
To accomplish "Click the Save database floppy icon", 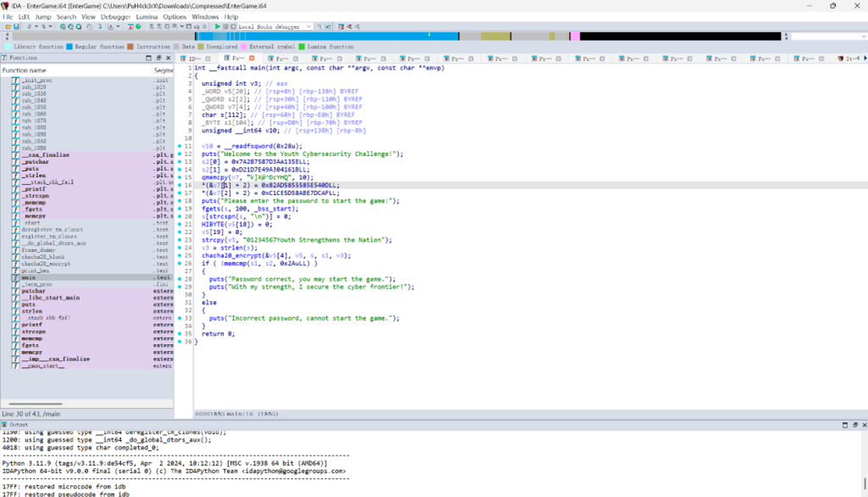I will tap(16, 26).
